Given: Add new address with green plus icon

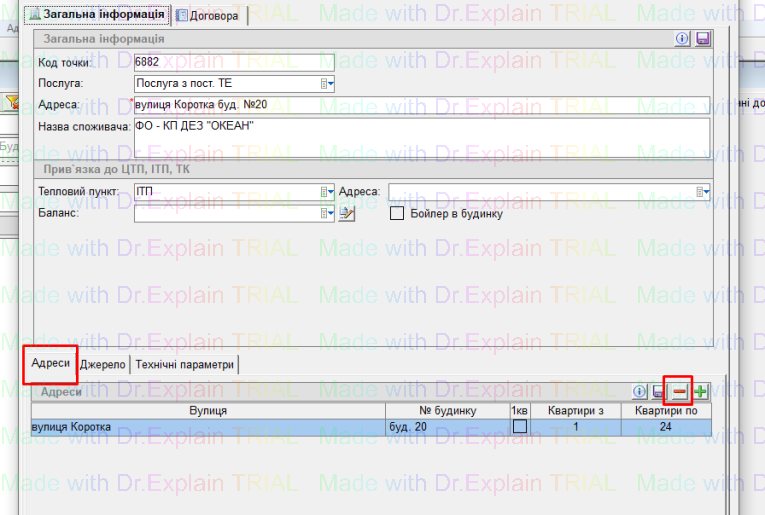Looking at the screenshot, I should (701, 392).
